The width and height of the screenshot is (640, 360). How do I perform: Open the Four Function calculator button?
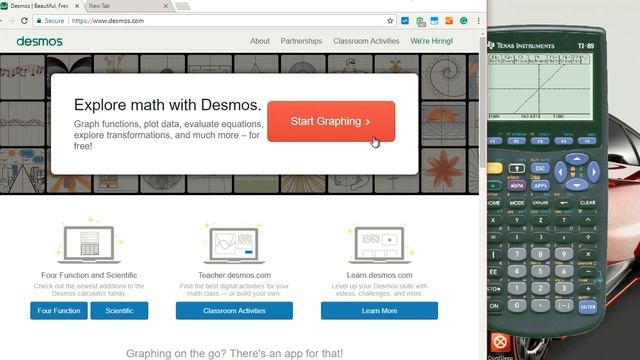coord(59,311)
